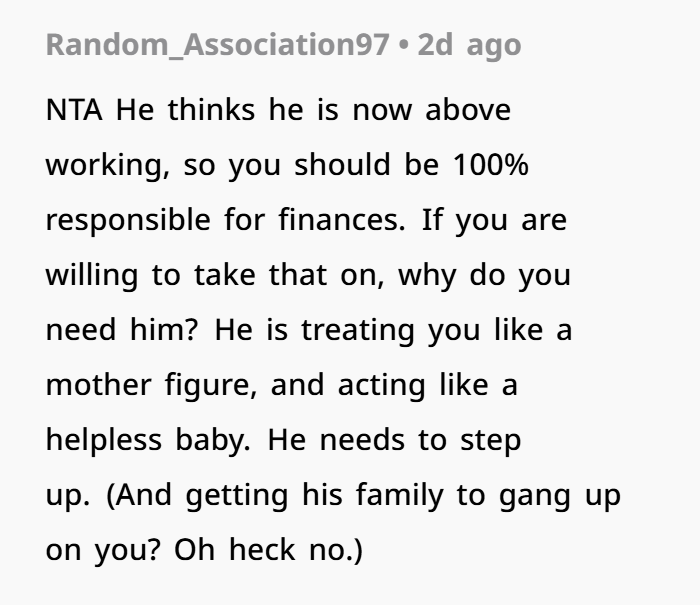Click the 'NTA' verdict in the comment

coord(75,110)
